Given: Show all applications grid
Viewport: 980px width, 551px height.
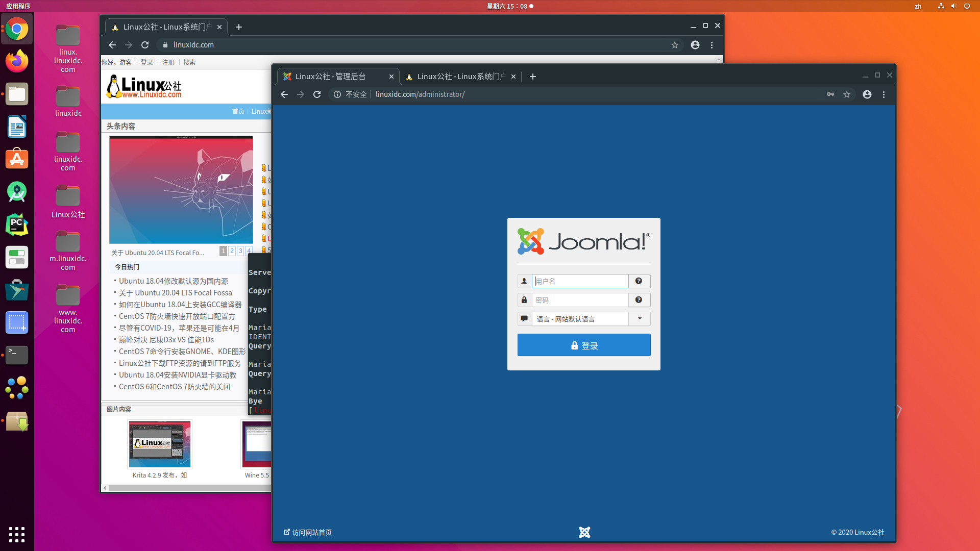Looking at the screenshot, I should (x=17, y=534).
